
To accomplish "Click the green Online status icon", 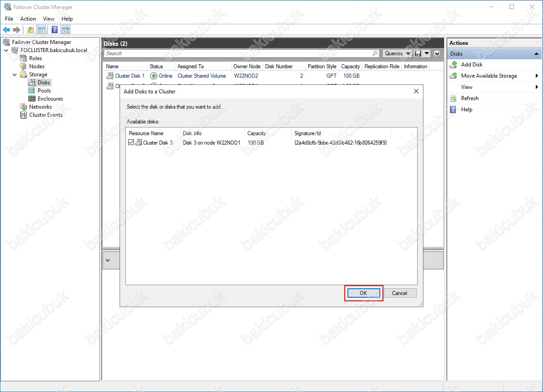I will (154, 76).
